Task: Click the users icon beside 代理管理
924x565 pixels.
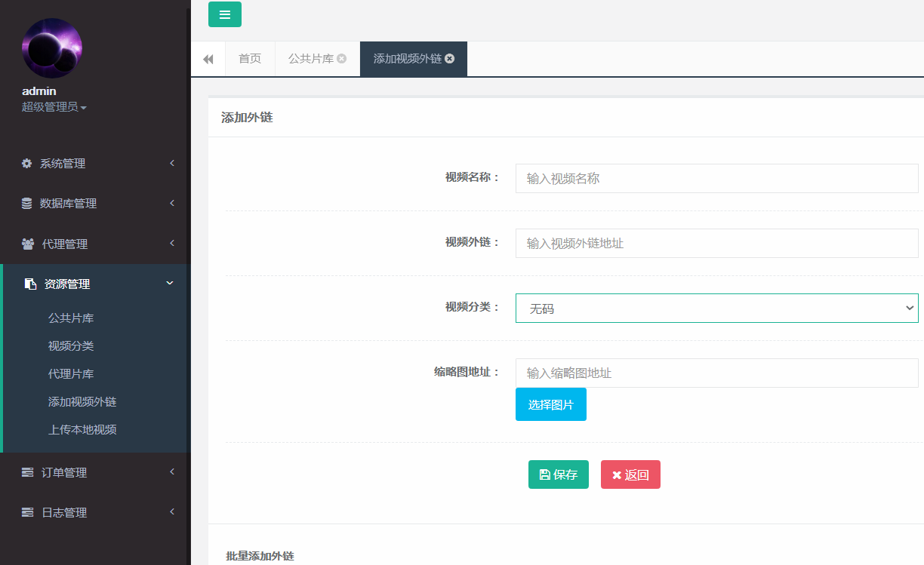Action: [x=26, y=244]
